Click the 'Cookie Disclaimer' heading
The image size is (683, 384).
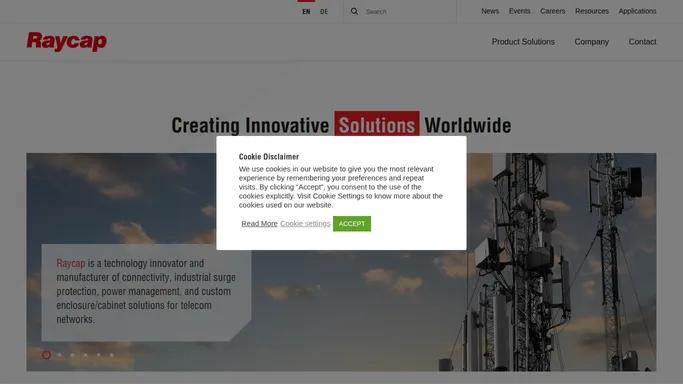pyautogui.click(x=269, y=157)
